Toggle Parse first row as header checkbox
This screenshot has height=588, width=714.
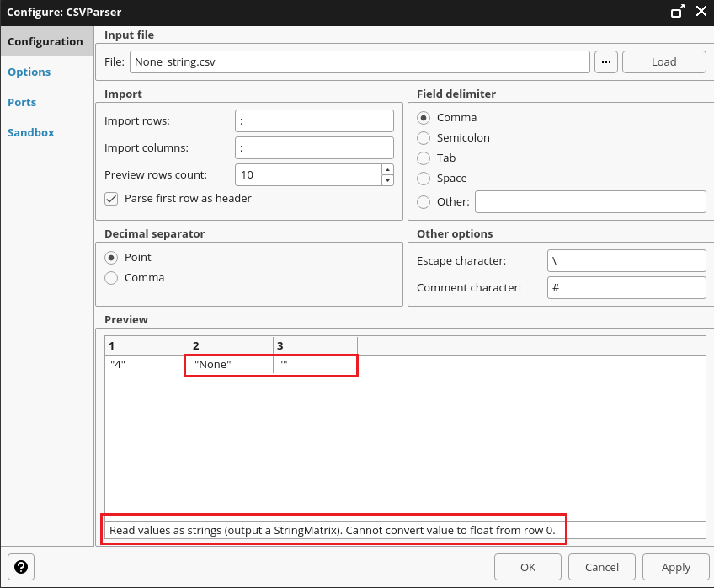[111, 199]
